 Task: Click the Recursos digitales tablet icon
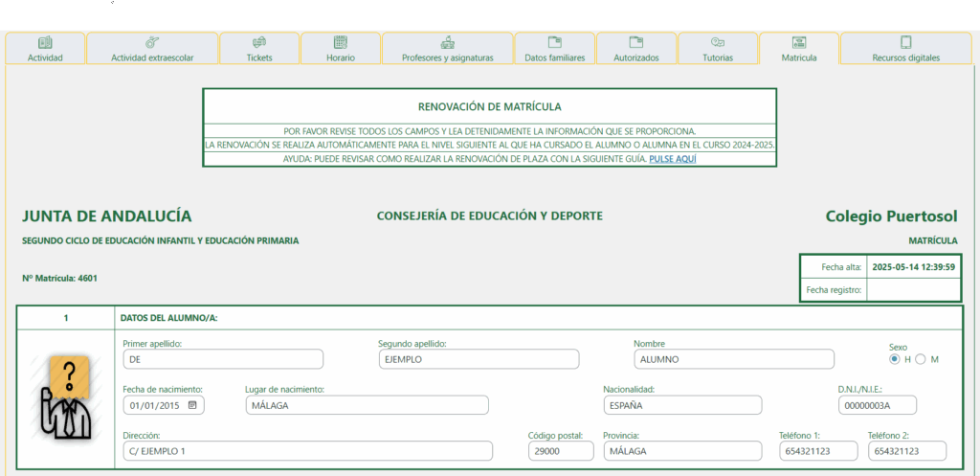pyautogui.click(x=905, y=42)
